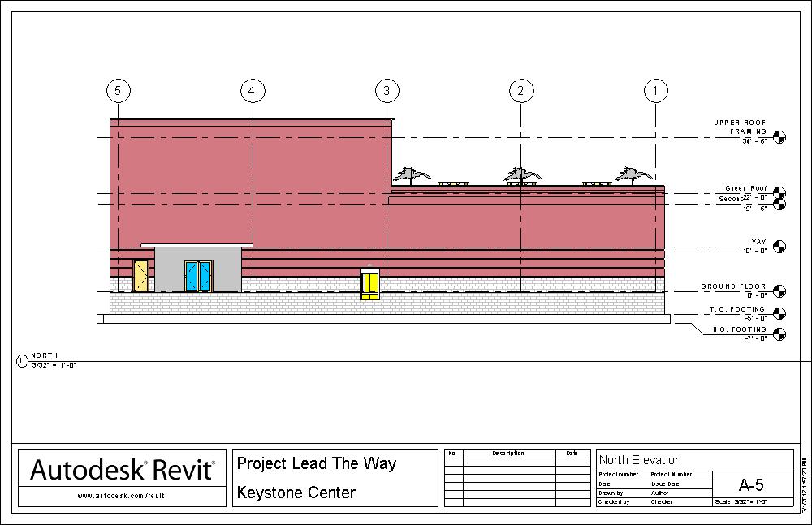The height and width of the screenshot is (525, 812).
Task: Click the Drawn by label
Action: 611,493
